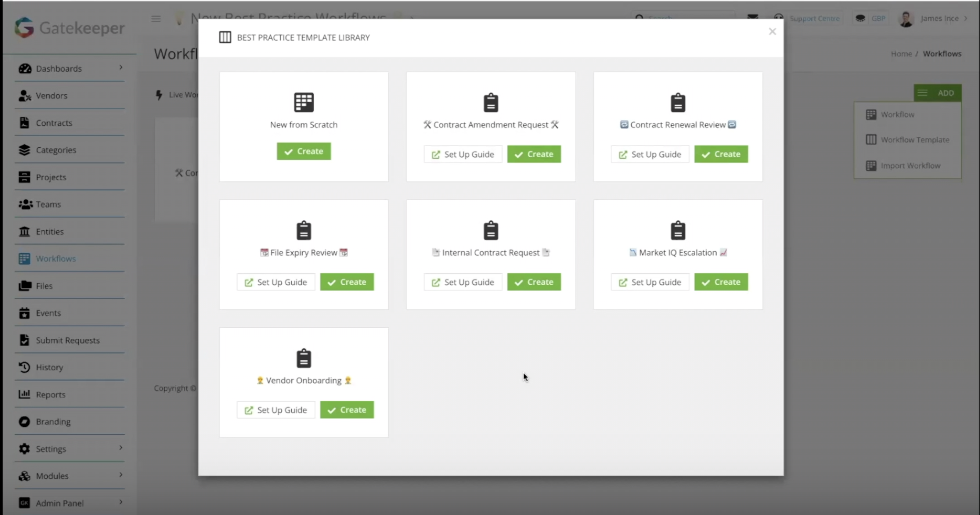Expand the Dashboards section
This screenshot has height=515, width=980.
(x=121, y=68)
